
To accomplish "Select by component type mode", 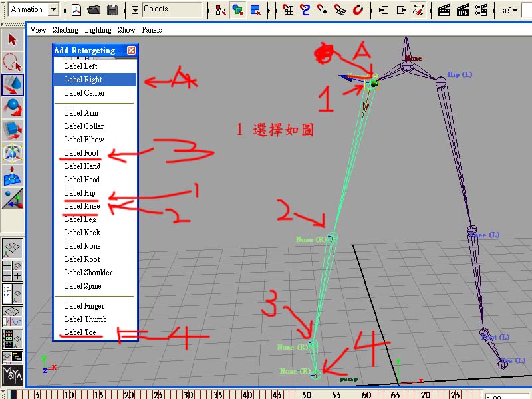I will [x=255, y=10].
